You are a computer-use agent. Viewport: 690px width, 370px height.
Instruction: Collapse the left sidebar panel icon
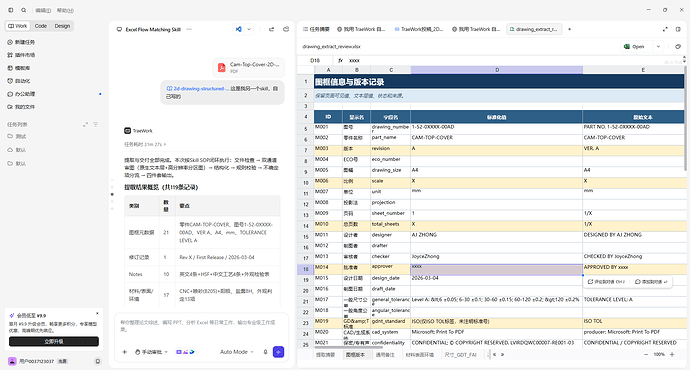tap(11, 10)
